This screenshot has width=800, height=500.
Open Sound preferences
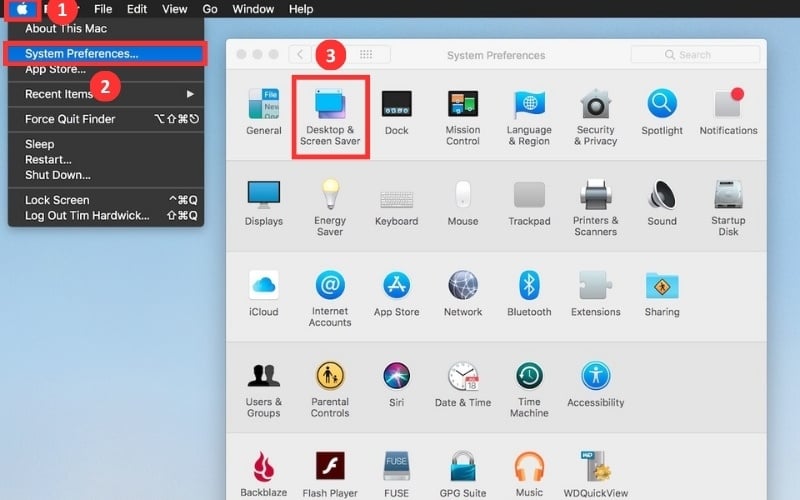(x=662, y=203)
